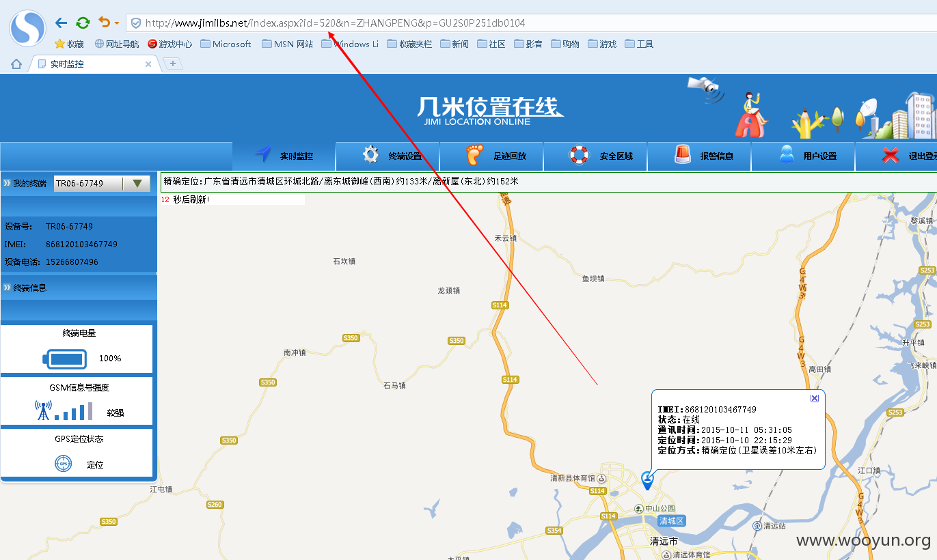This screenshot has width=937, height=560.
Task: Click the 中山公园 map point
Action: [x=655, y=509]
